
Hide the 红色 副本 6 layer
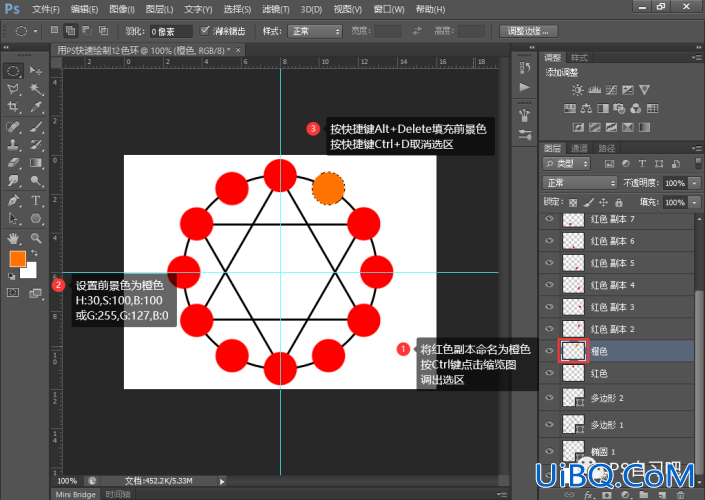549,241
